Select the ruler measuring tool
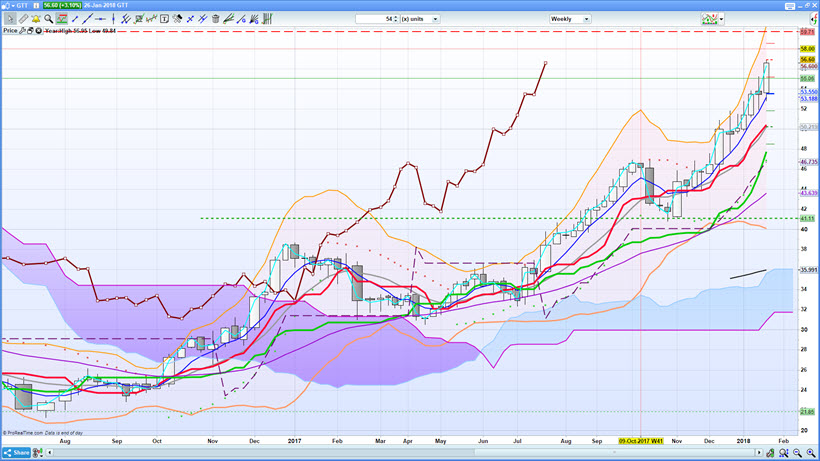 click(23, 19)
